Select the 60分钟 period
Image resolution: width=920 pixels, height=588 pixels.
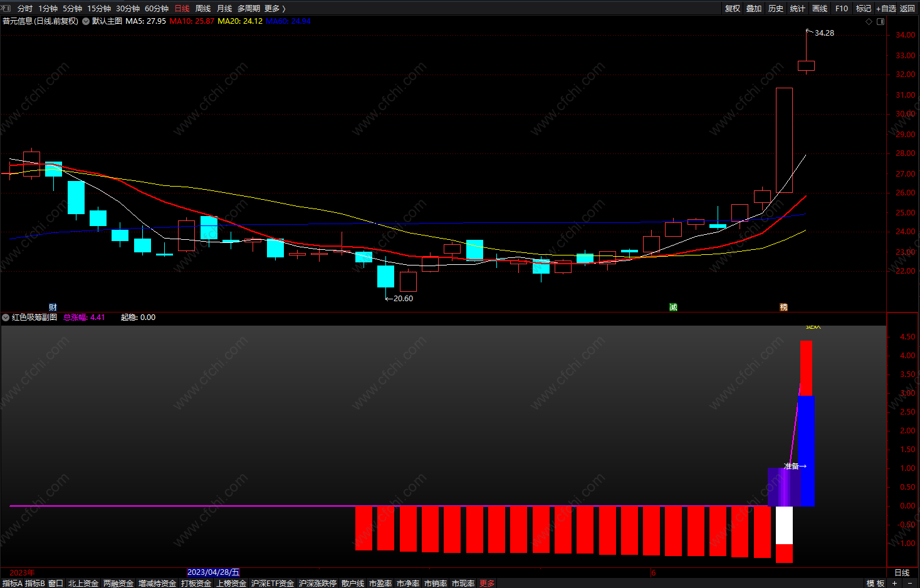(157, 8)
